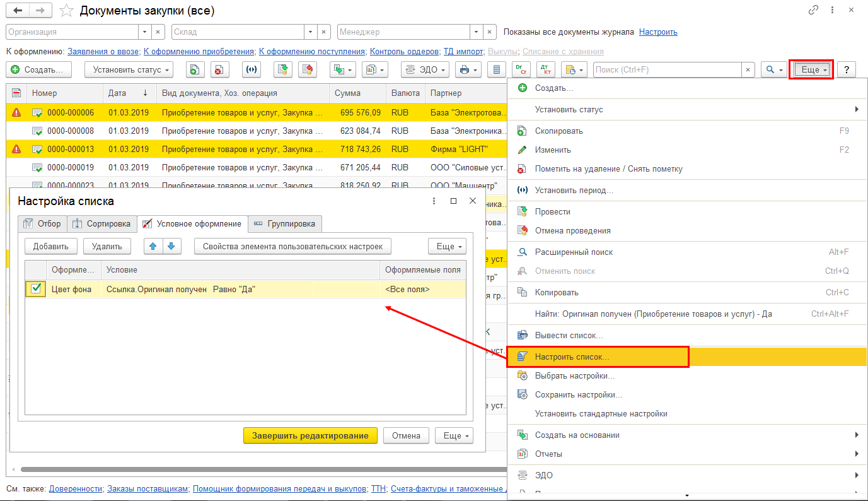Screen dimensions: 868x501
Task: Open the Установить статус dropdown
Action: 129,69
